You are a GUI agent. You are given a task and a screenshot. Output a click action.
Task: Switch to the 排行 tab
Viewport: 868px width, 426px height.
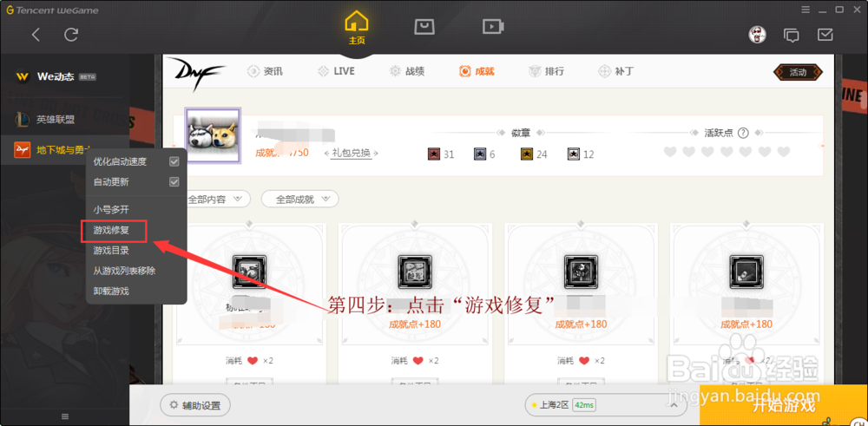546,71
